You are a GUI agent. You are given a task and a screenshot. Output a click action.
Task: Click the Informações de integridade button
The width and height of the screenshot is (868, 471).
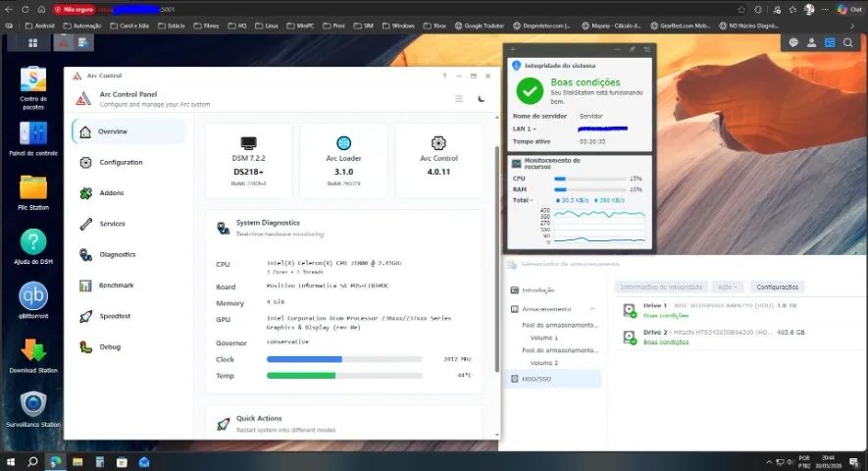[x=661, y=288]
